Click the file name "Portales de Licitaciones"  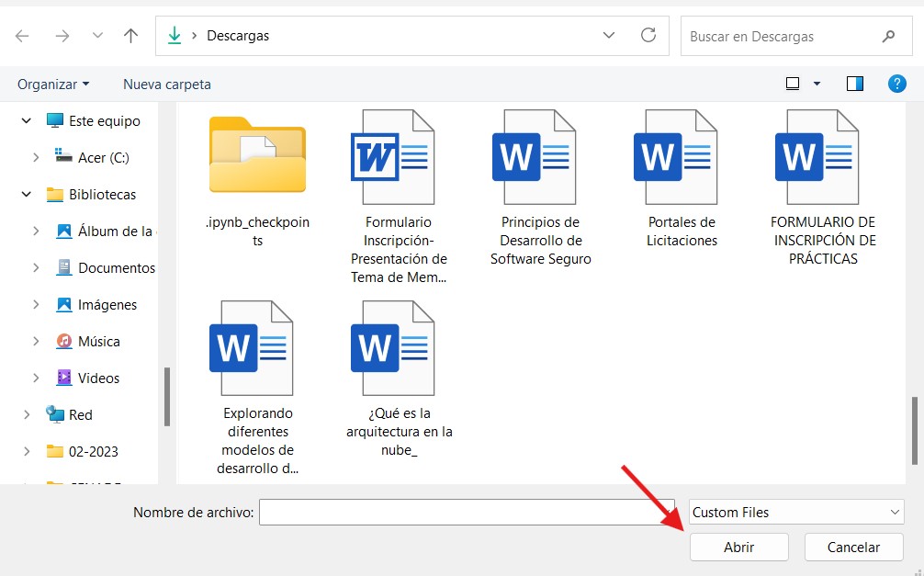[x=682, y=232]
